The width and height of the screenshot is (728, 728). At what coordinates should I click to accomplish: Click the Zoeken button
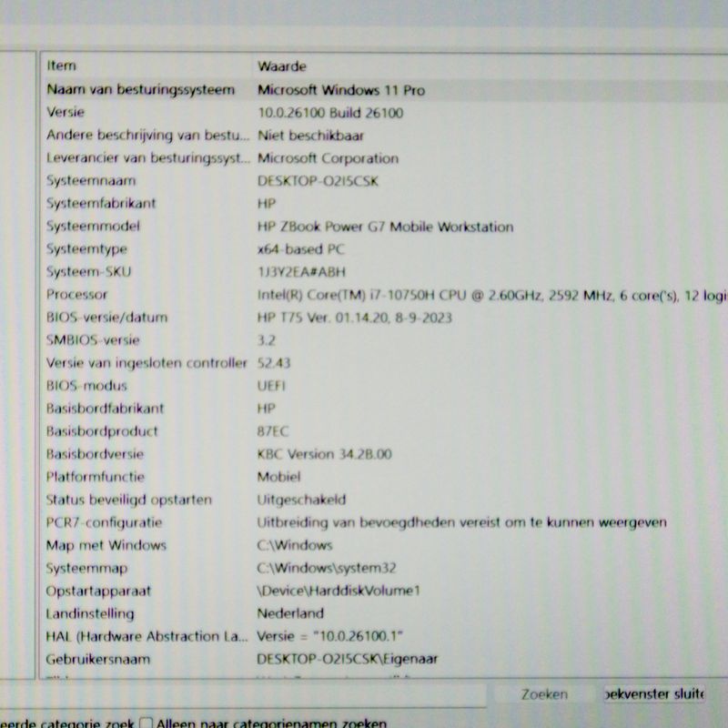544,694
